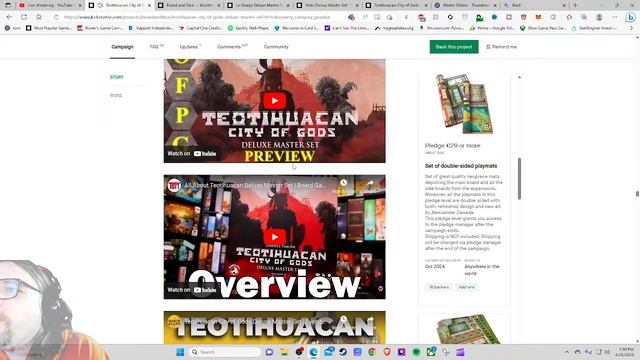The width and height of the screenshot is (640, 360).
Task: Show hidden system tray icons
Action: click(567, 352)
